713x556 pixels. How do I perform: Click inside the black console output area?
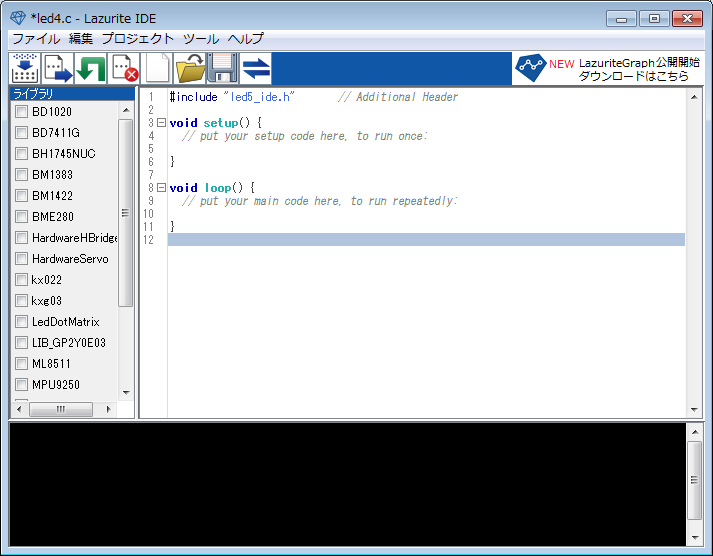(x=347, y=485)
